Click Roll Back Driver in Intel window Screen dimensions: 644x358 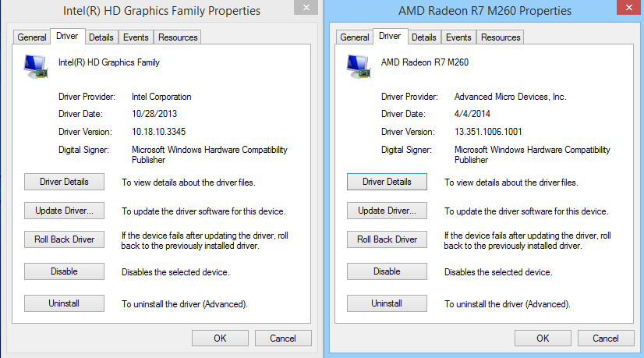click(x=64, y=239)
